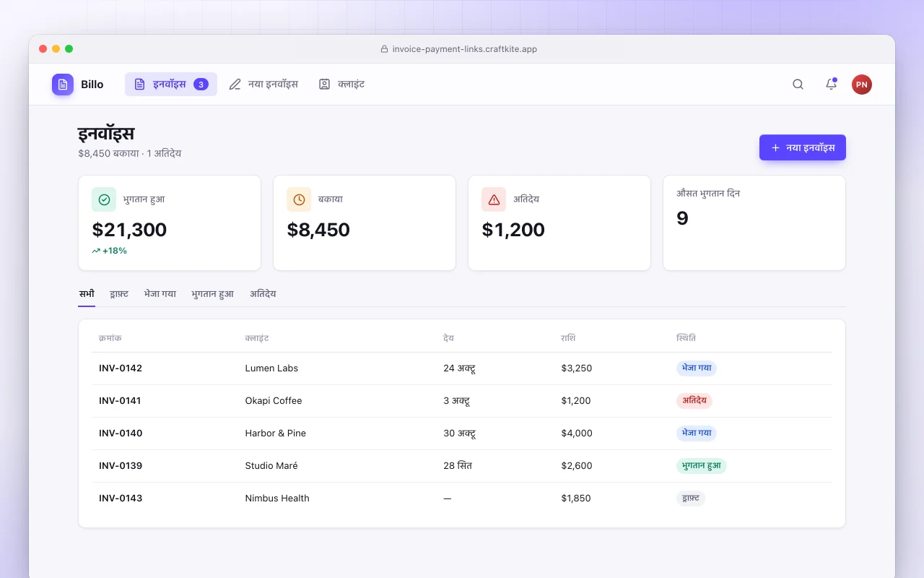Viewport: 924px width, 578px height.
Task: Click client name Studio Maré
Action: [x=271, y=466]
